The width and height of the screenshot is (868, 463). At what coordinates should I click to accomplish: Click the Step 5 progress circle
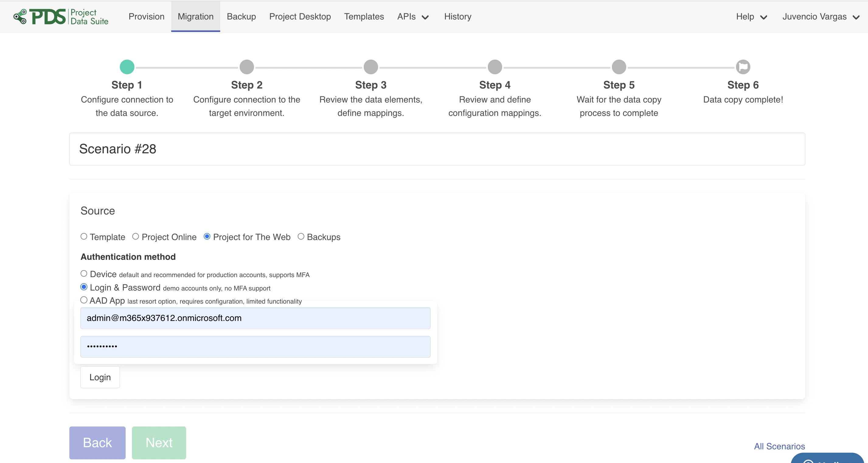point(619,67)
